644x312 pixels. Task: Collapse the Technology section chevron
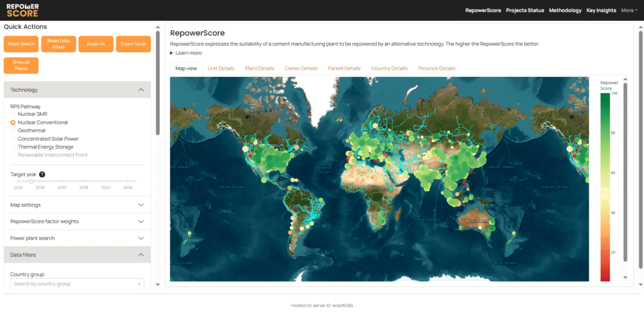(140, 90)
